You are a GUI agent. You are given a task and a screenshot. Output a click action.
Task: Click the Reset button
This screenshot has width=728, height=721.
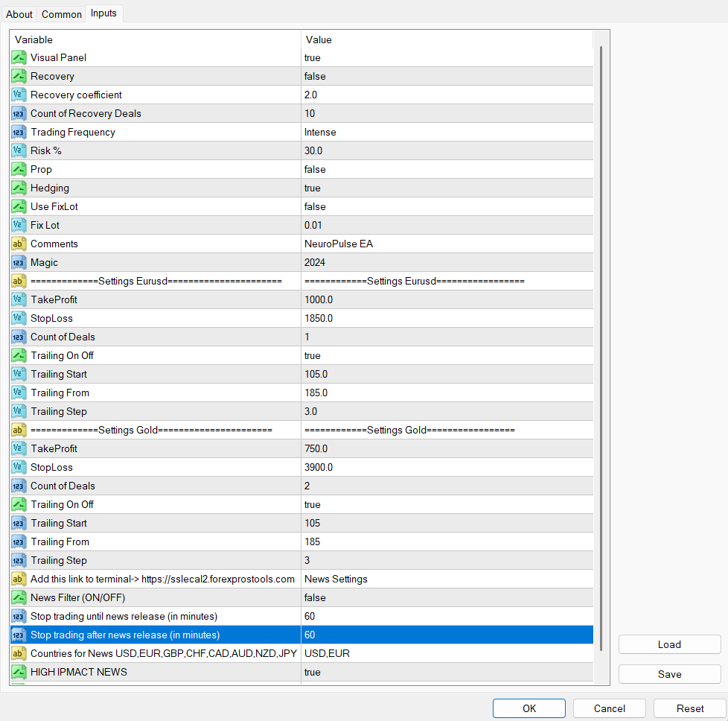[690, 708]
